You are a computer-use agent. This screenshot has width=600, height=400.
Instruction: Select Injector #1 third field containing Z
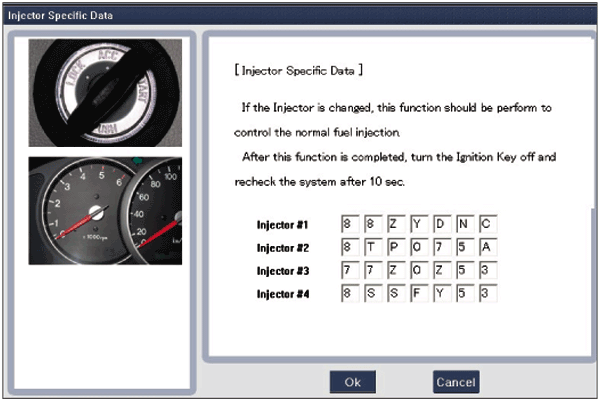click(x=396, y=224)
